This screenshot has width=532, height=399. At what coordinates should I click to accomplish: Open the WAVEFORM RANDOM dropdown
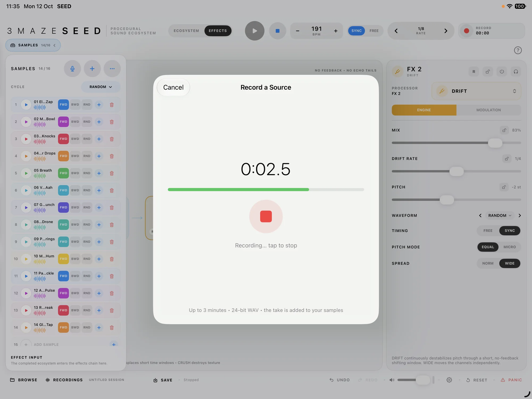(x=500, y=216)
